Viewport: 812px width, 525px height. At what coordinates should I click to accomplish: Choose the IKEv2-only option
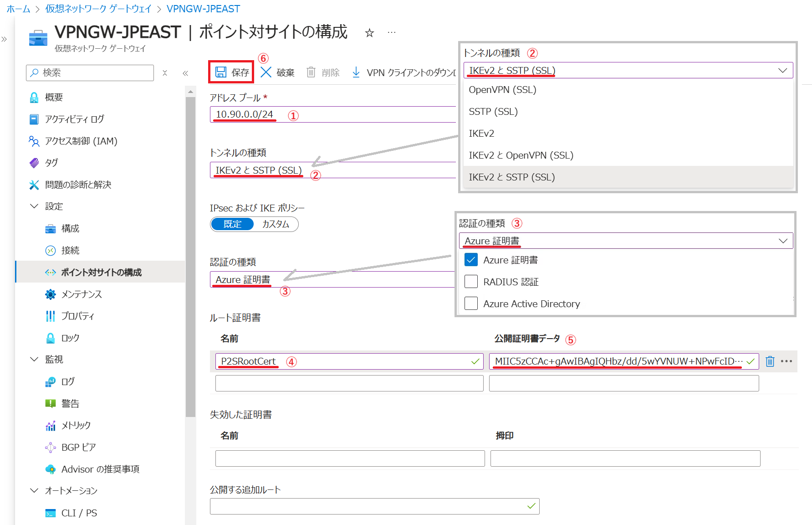(x=628, y=134)
